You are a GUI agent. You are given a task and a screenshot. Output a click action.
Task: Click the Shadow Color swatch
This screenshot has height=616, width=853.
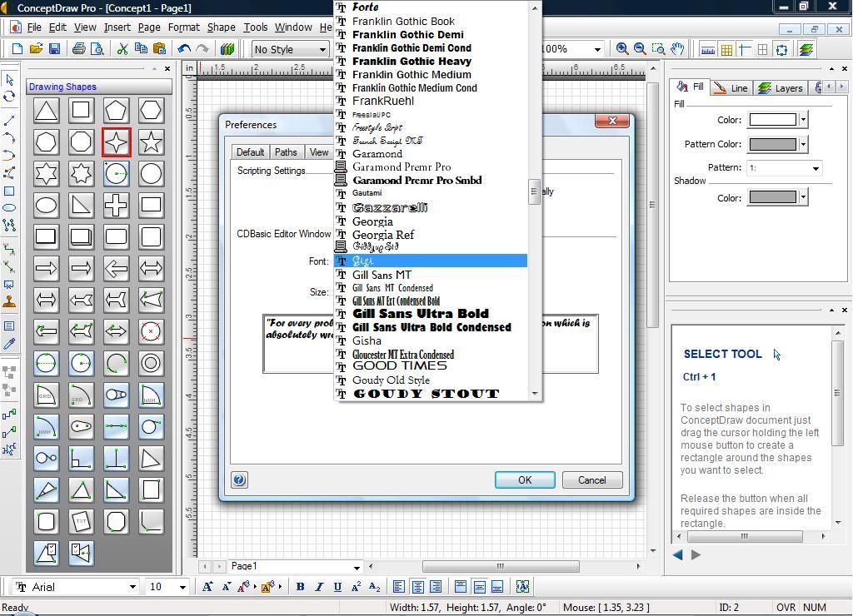pos(773,197)
